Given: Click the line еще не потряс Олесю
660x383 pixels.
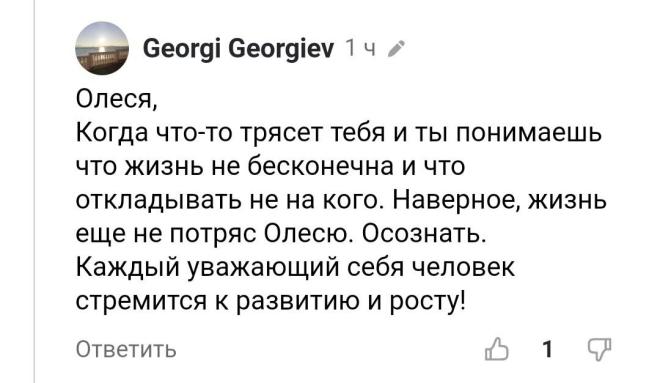Looking at the screenshot, I should [281, 234].
